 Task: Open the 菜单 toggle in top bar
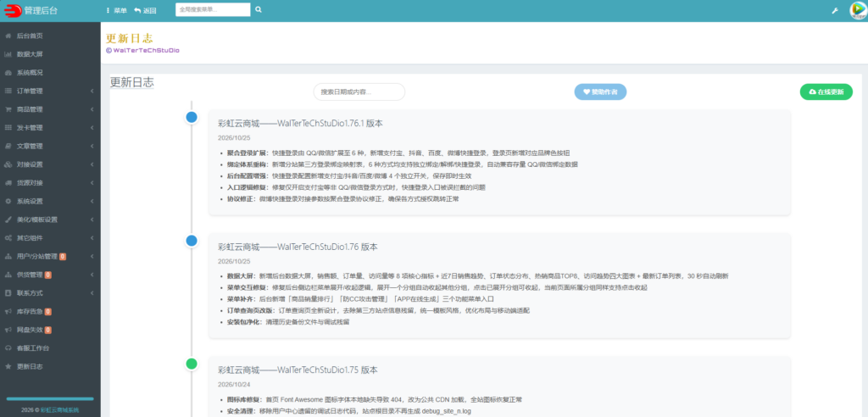point(116,10)
